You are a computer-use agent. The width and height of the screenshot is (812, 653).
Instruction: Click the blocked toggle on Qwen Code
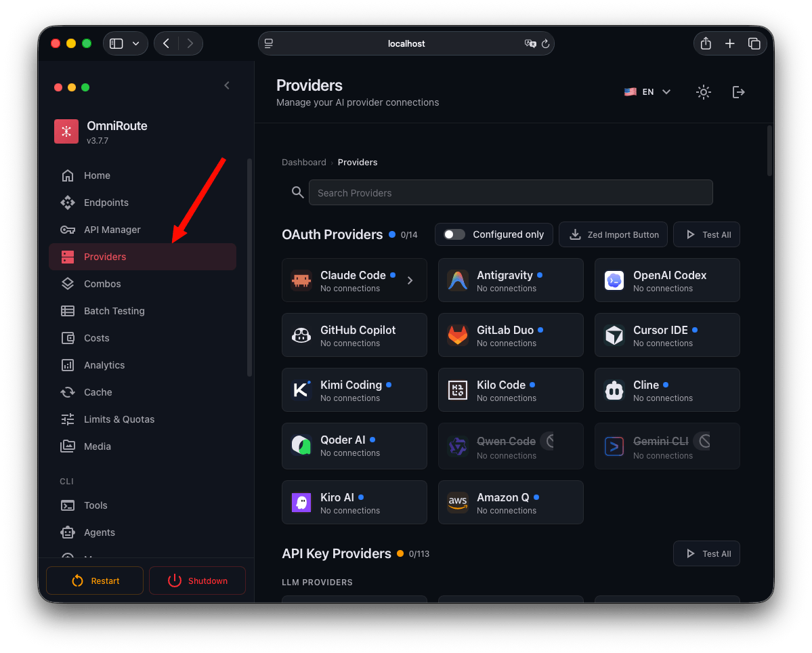[x=548, y=441]
